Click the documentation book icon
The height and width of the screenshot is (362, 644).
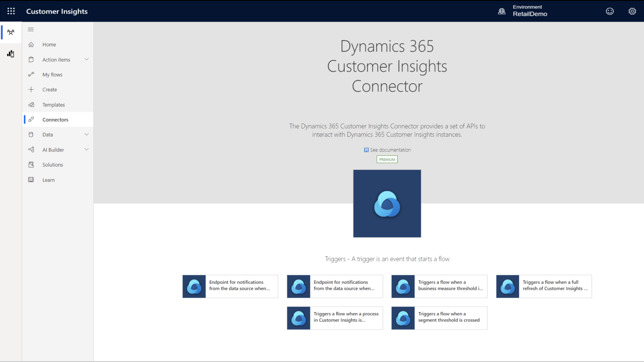coord(366,150)
